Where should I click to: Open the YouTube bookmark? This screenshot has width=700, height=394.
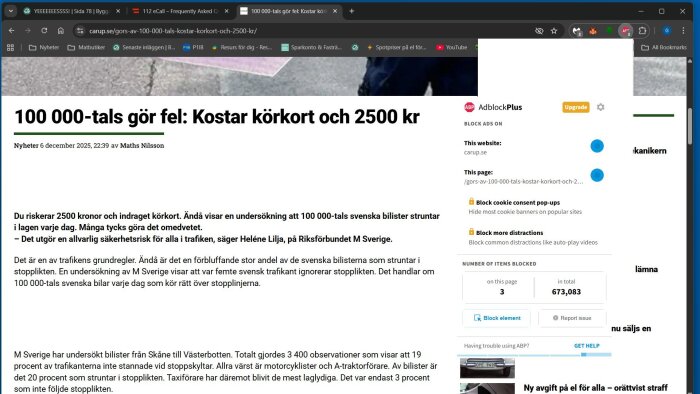click(x=451, y=47)
